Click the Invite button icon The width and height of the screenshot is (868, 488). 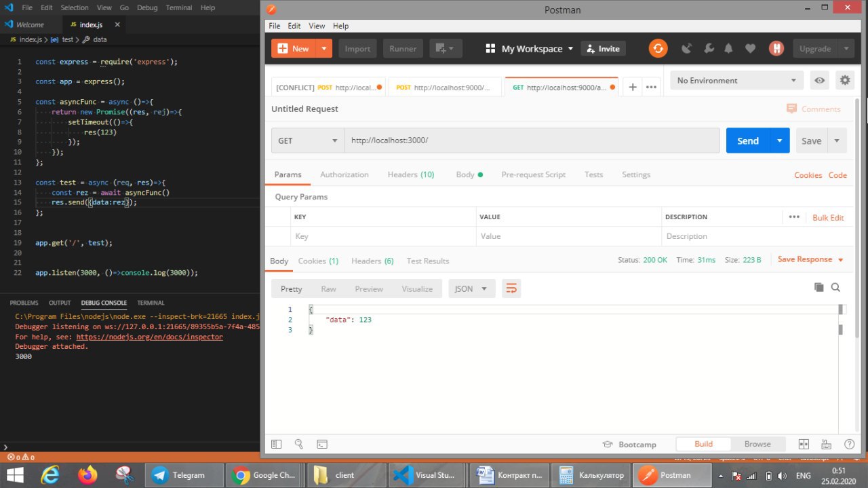coord(590,48)
